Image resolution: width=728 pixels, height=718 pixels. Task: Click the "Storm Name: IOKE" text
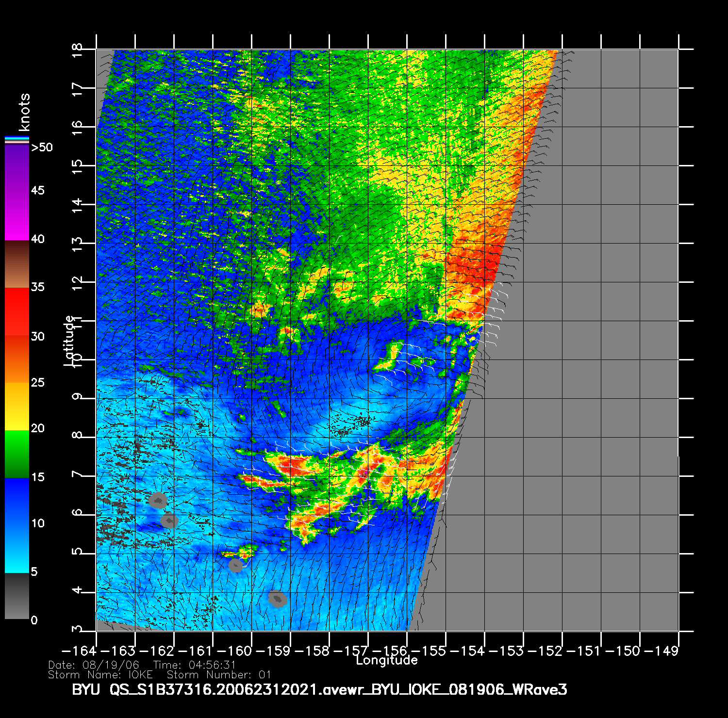point(100,675)
